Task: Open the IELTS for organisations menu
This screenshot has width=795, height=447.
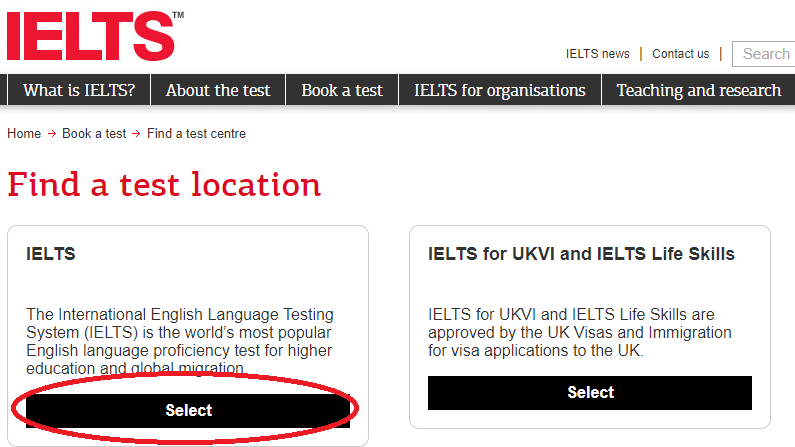Action: (500, 90)
